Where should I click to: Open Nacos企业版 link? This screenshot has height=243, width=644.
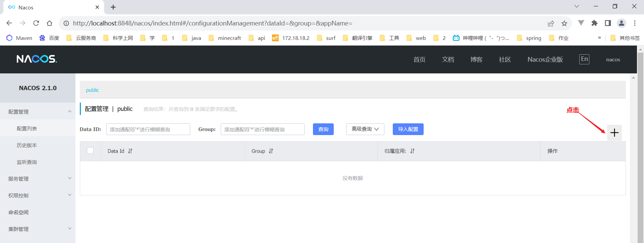click(545, 59)
